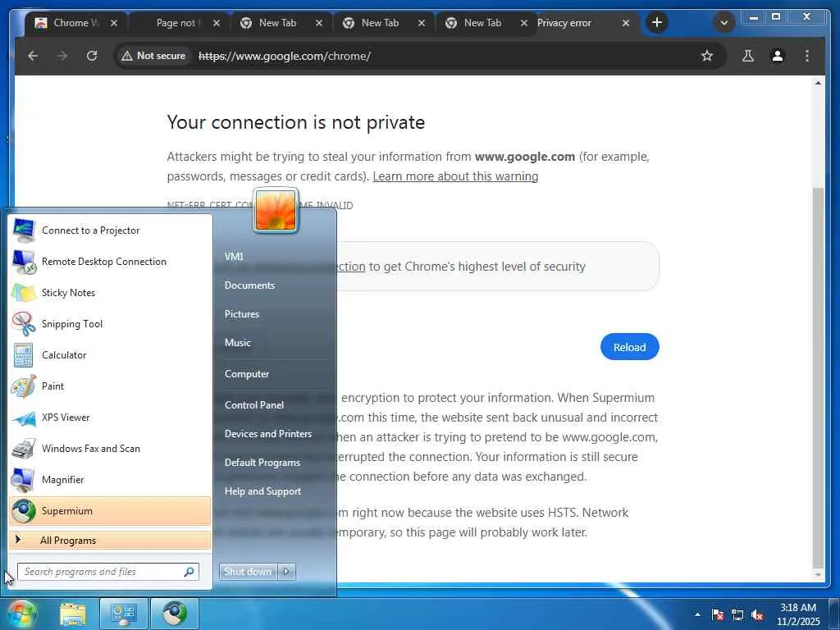Click the Search programs and files box
840x630 pixels.
click(108, 572)
